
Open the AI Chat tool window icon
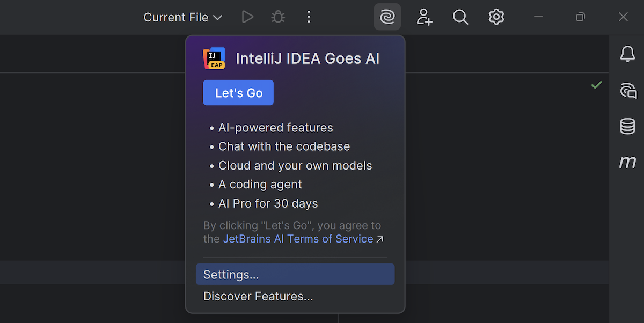tap(627, 90)
